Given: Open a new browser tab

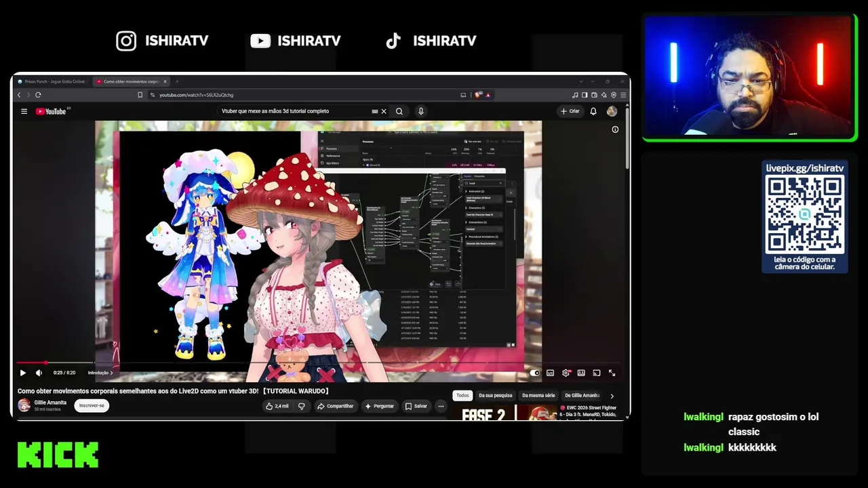Looking at the screenshot, I should tap(177, 81).
